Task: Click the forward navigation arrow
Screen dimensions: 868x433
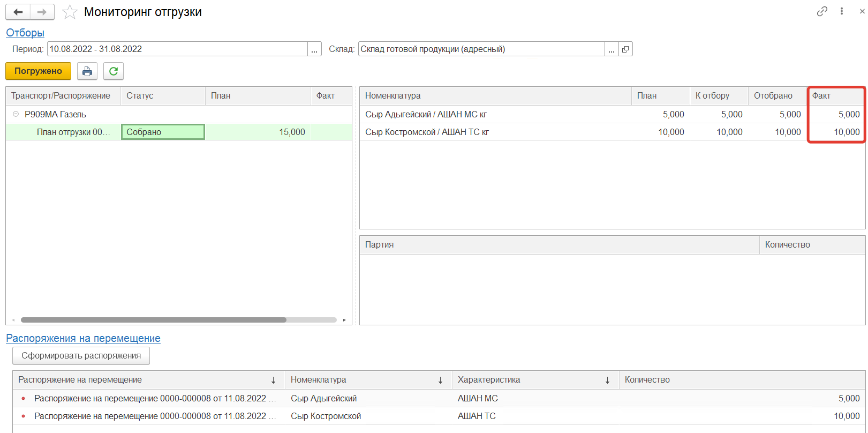Action: pyautogui.click(x=42, y=12)
